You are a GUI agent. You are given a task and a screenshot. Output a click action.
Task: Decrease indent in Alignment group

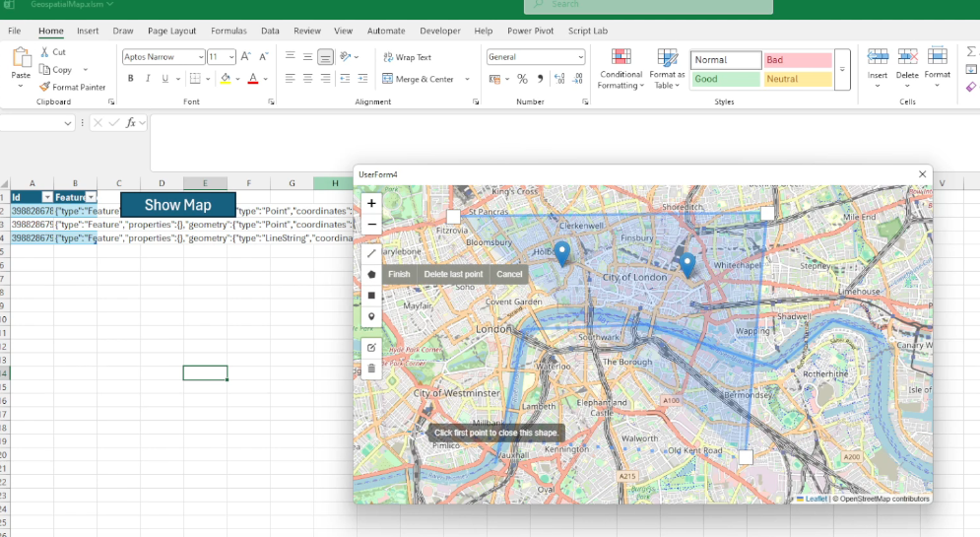click(345, 79)
